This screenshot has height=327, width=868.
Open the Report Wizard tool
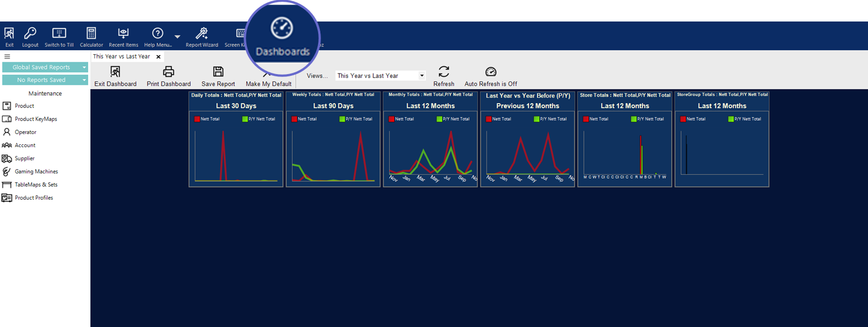click(x=202, y=34)
